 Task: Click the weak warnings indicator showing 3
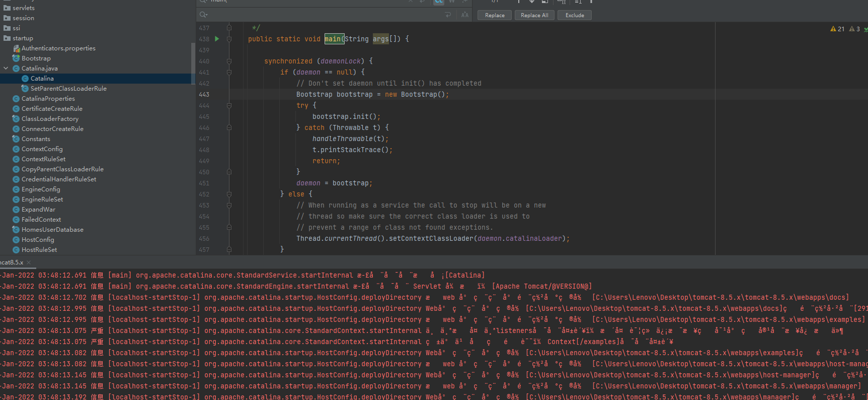[x=854, y=29]
